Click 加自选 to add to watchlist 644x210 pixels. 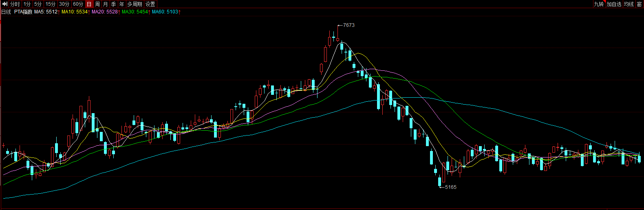click(614, 4)
